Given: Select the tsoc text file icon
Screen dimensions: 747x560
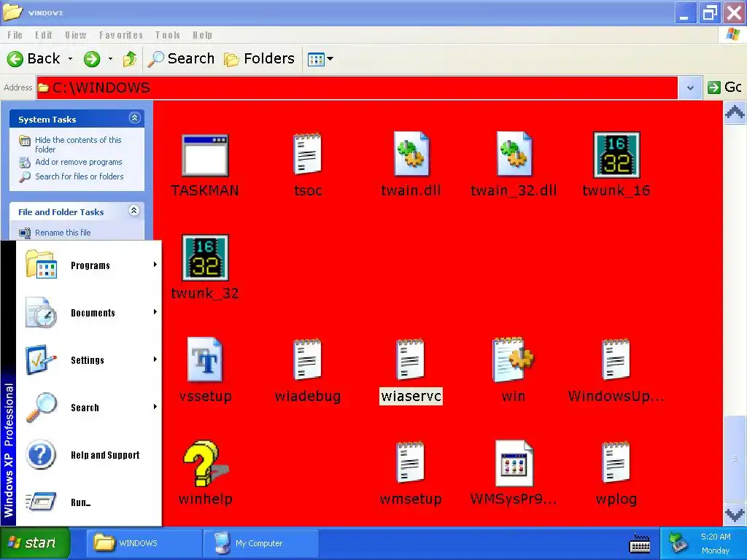Looking at the screenshot, I should point(307,154).
